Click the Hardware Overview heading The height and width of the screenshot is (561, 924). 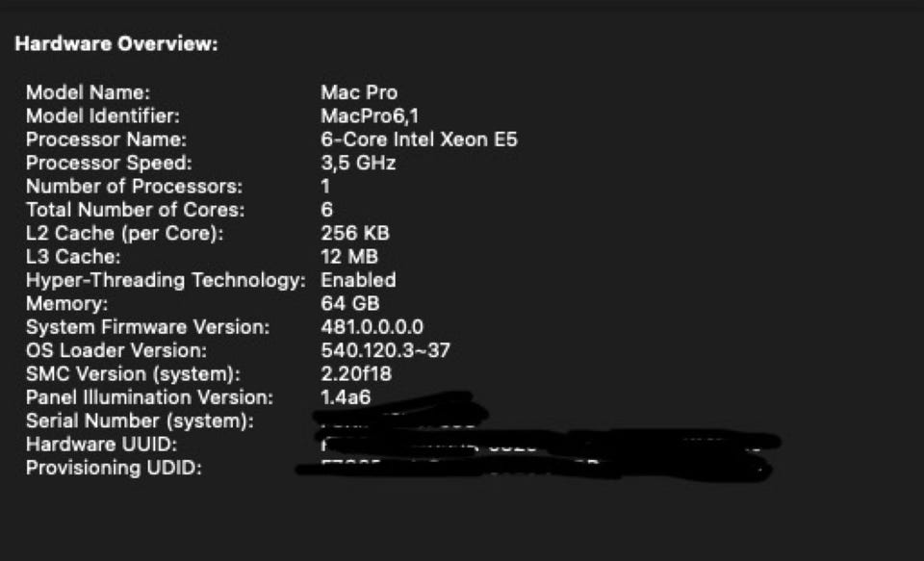click(x=116, y=44)
